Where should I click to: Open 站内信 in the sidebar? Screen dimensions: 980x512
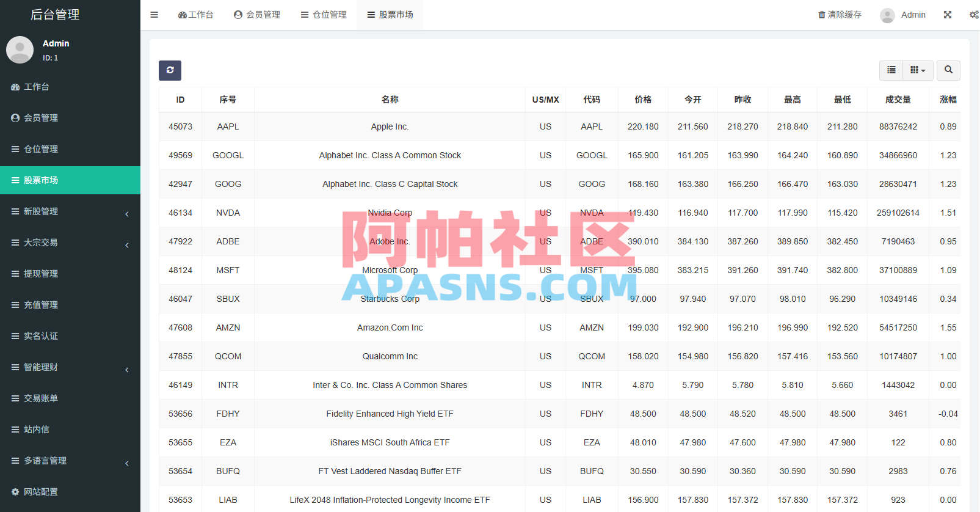point(70,430)
